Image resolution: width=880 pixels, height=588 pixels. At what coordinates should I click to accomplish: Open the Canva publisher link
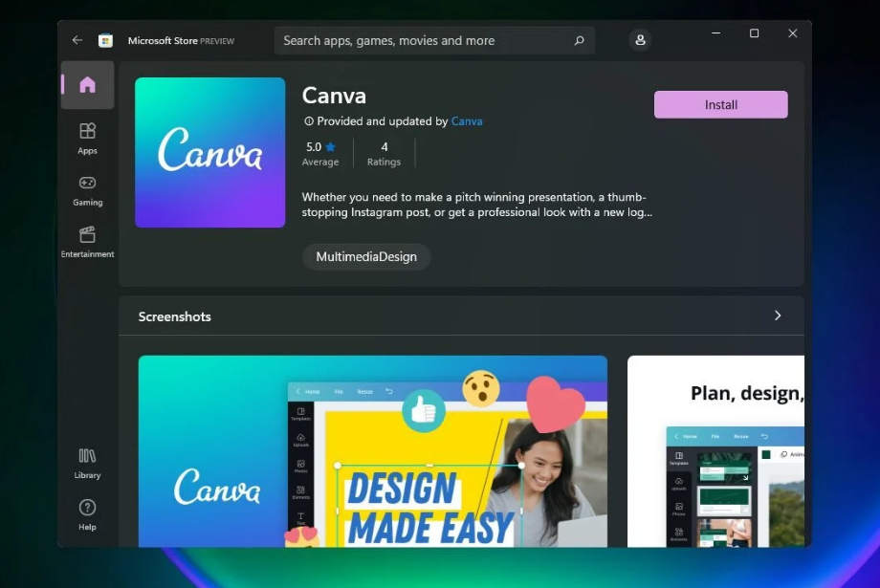(x=467, y=121)
